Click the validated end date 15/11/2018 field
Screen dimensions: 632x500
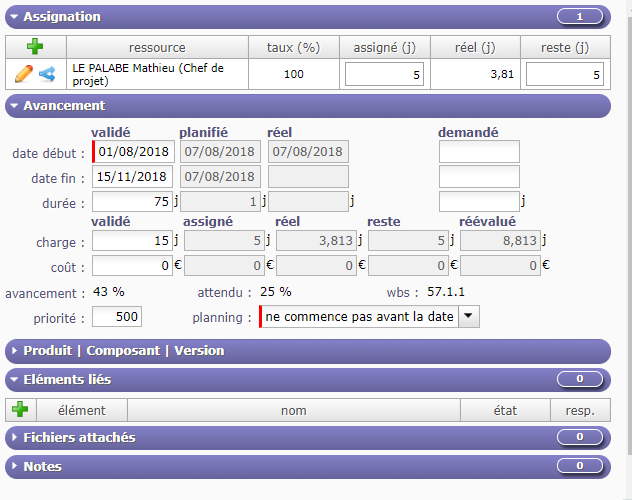[133, 177]
